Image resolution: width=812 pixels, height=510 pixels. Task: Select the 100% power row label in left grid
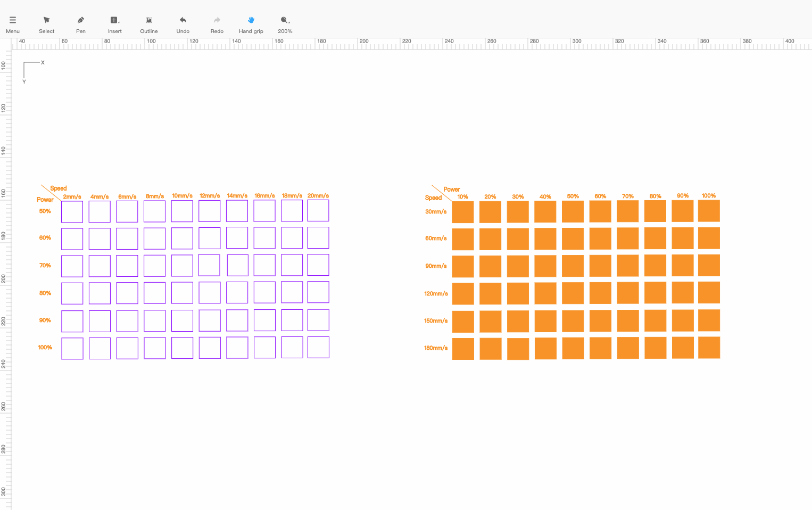45,348
